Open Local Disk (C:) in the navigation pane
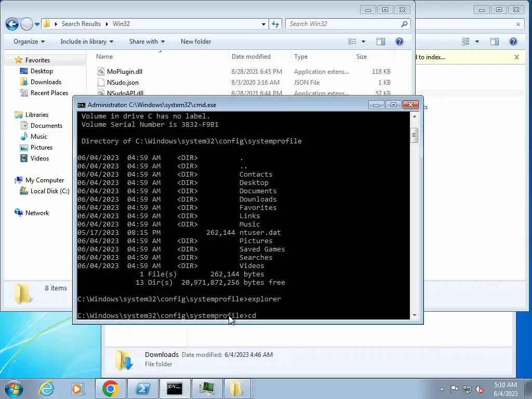Image resolution: width=532 pixels, height=399 pixels. (50, 191)
